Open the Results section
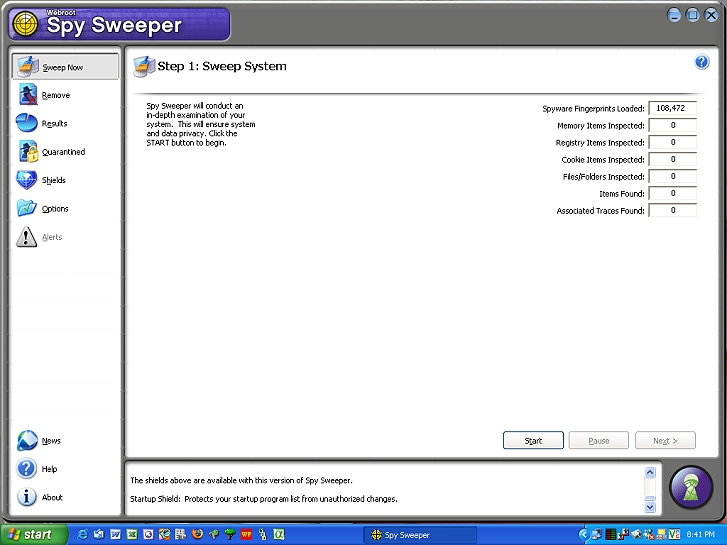The width and height of the screenshot is (727, 545). click(42, 123)
